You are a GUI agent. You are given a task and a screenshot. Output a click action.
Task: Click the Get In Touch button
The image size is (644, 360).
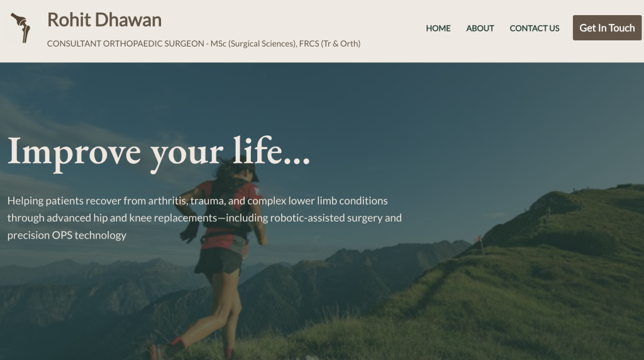point(607,28)
